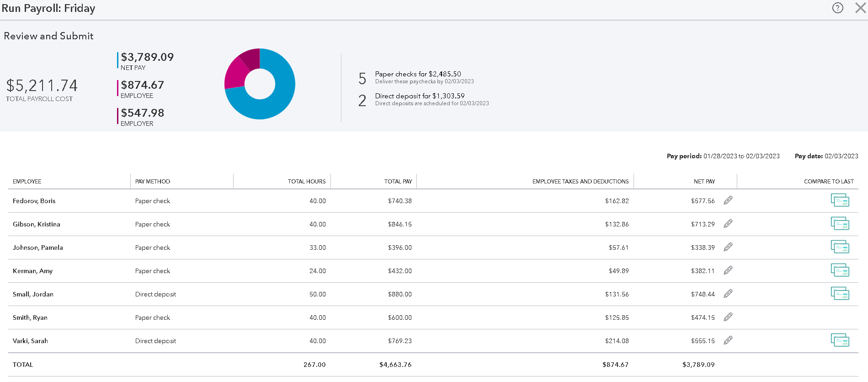Click Direct deposit for Varki, Sarah

tap(155, 341)
